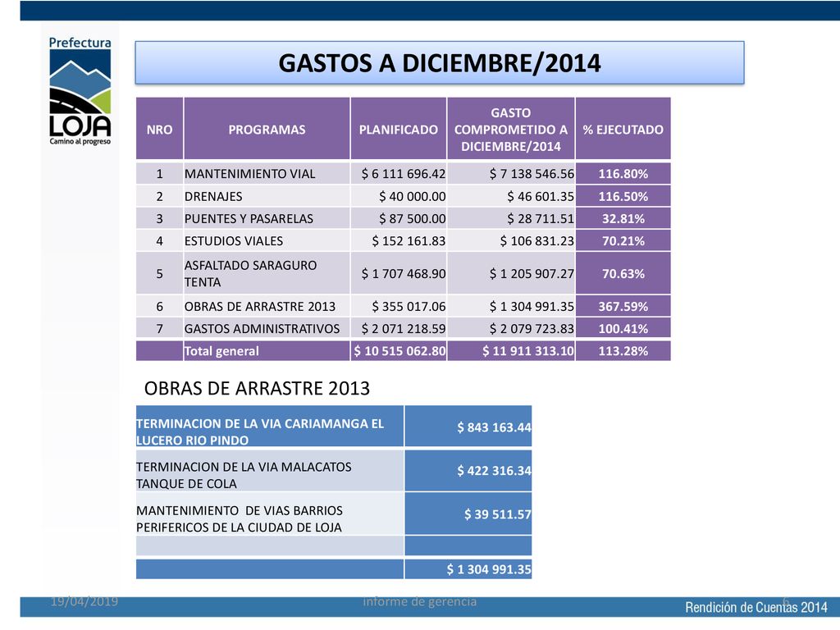Screen dimensions: 840x630
Task: Select the 'OBRAS DE ARRASTRE 2013' section heading
Action: (x=257, y=388)
